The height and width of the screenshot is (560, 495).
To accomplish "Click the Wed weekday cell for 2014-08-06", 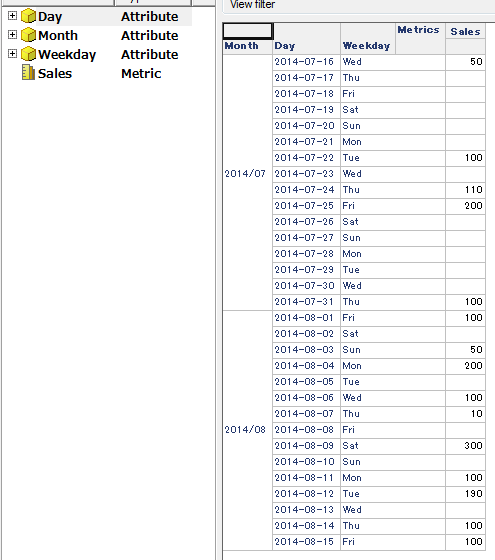I will click(393, 398).
